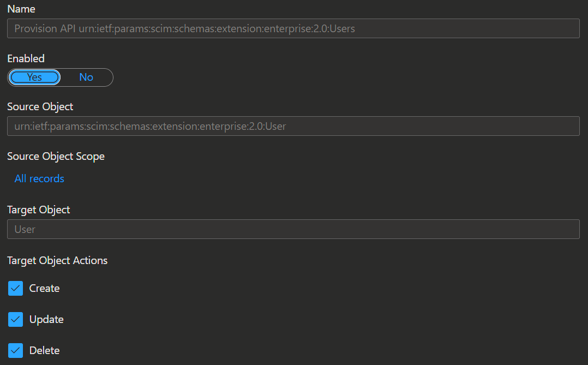Click the Source Object Scope heading
Image resolution: width=588 pixels, height=365 pixels.
tap(56, 156)
